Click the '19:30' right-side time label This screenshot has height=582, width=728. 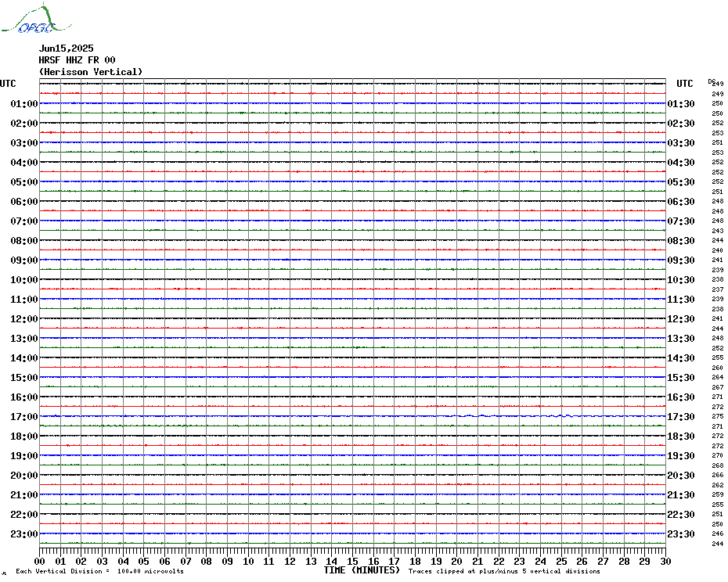coord(681,456)
